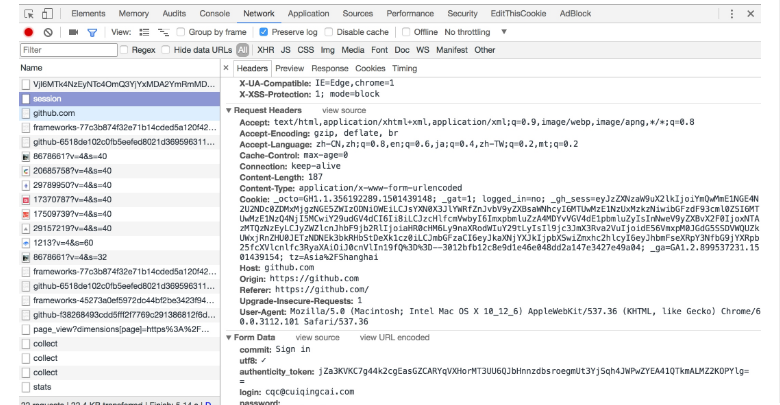This screenshot has height=405, width=780.
Task: Click the Filter text input field
Action: [69, 50]
